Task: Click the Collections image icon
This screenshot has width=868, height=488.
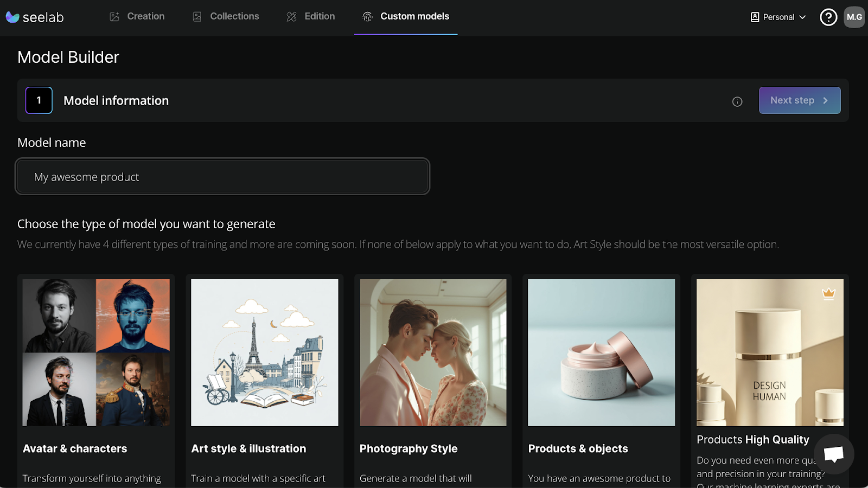Action: click(x=196, y=17)
